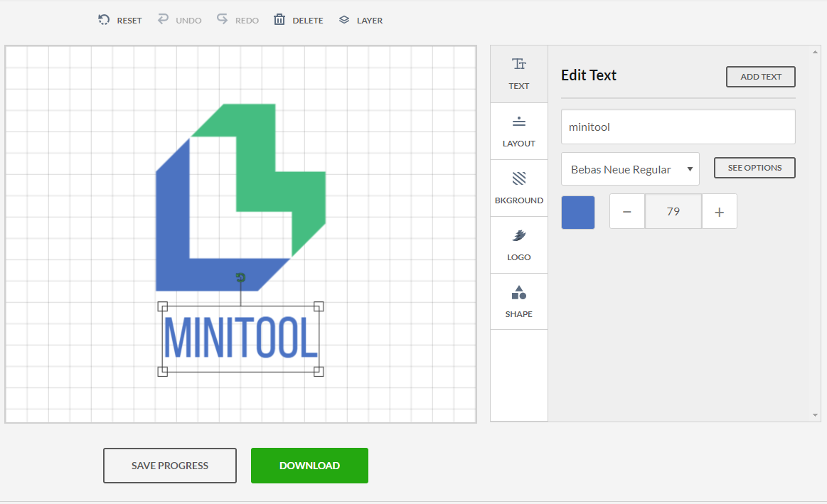
Task: Click the SEE OPTIONS button
Action: (x=754, y=168)
